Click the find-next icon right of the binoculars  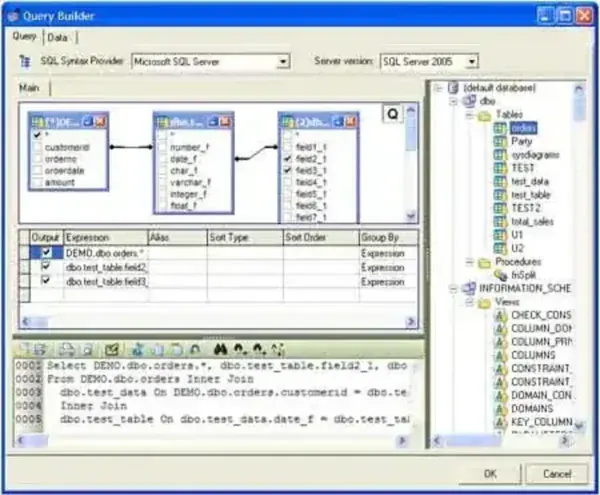click(240, 349)
